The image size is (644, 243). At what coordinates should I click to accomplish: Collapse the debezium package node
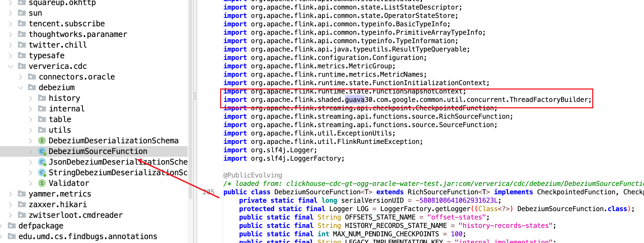point(21,88)
